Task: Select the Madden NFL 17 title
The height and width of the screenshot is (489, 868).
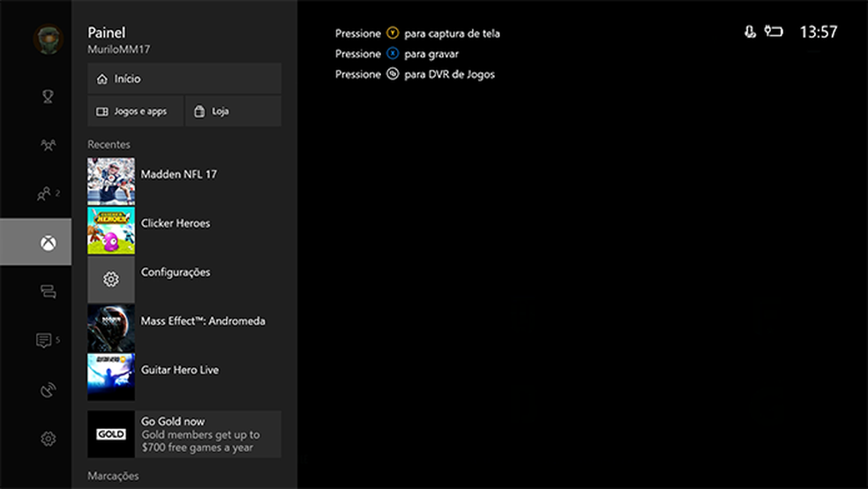Action: tap(179, 174)
